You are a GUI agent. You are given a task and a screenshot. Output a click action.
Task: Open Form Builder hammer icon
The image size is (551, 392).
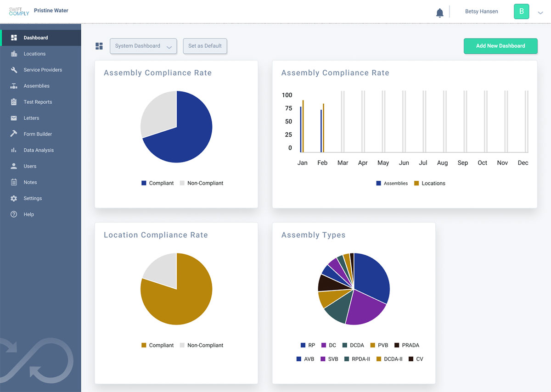[14, 134]
